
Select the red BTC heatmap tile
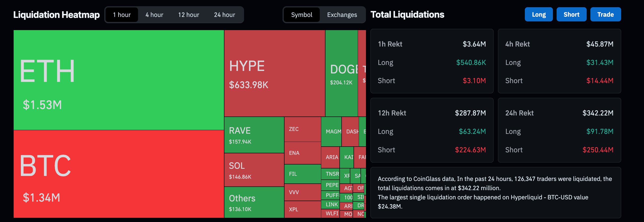click(x=118, y=174)
